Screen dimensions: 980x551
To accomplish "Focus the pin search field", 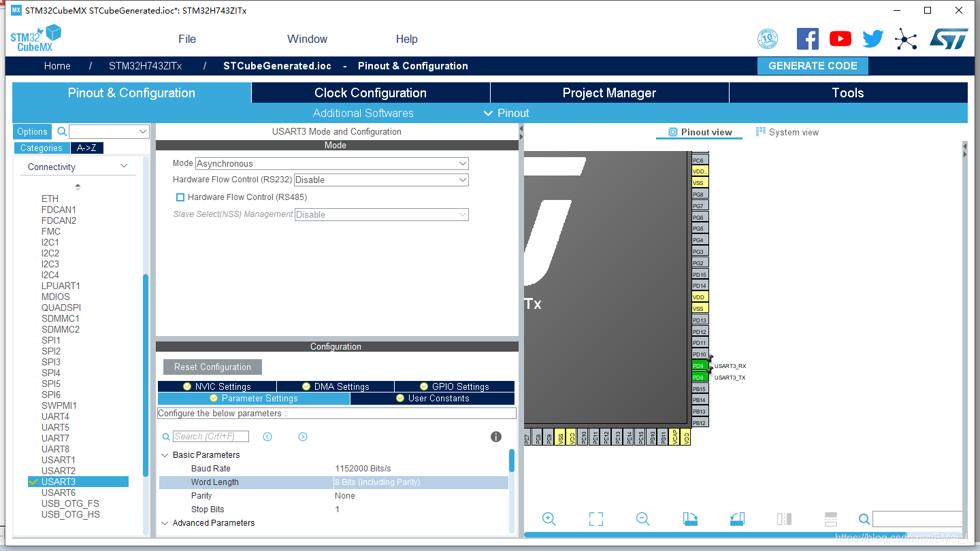I will 917,520.
